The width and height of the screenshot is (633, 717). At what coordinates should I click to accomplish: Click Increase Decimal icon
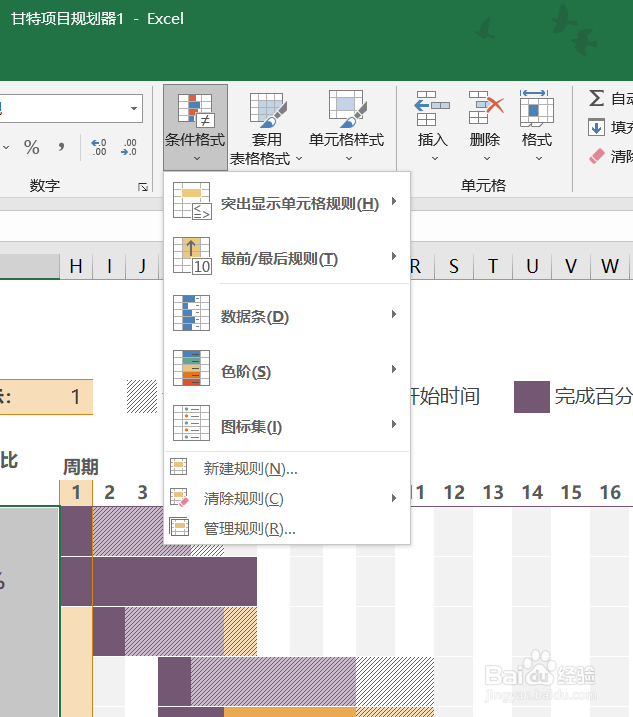[98, 147]
